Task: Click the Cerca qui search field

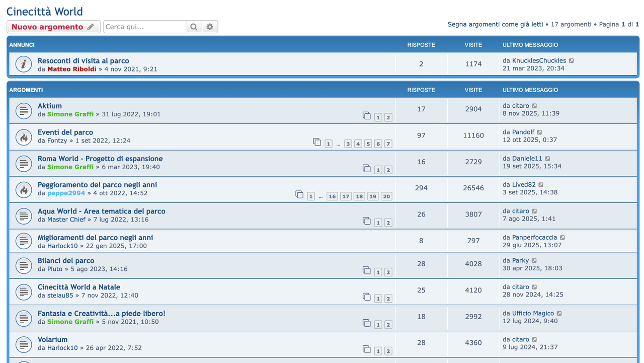Action: 145,27
